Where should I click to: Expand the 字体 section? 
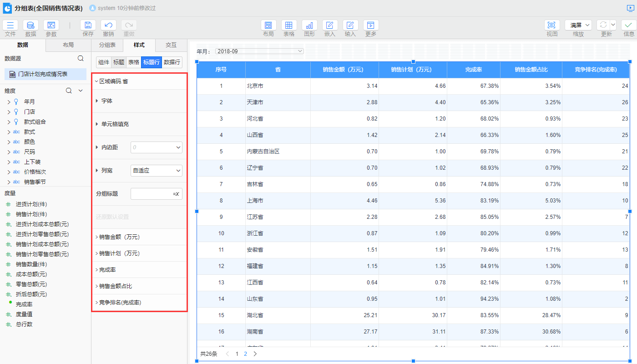coord(106,101)
